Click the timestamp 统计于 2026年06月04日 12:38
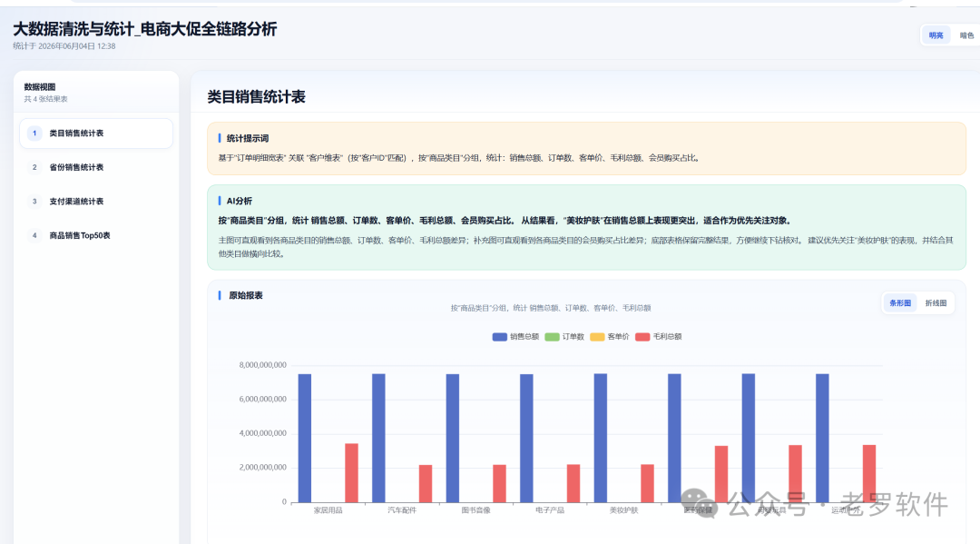Image resolution: width=980 pixels, height=544 pixels. 64,46
